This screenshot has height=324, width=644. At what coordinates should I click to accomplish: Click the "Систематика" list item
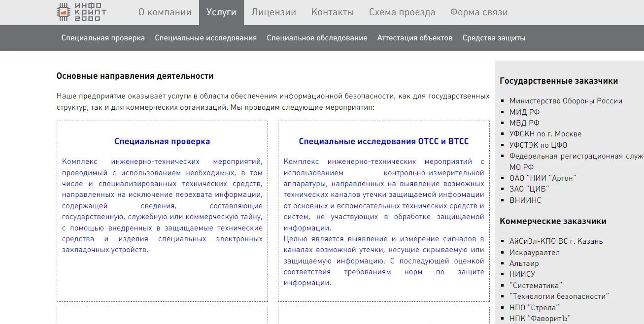(536, 286)
